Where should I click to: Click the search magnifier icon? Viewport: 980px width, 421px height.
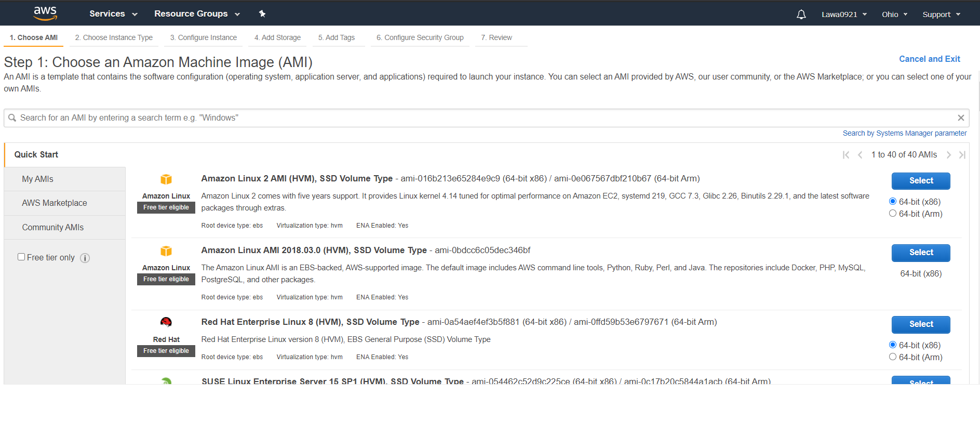pyautogui.click(x=12, y=118)
